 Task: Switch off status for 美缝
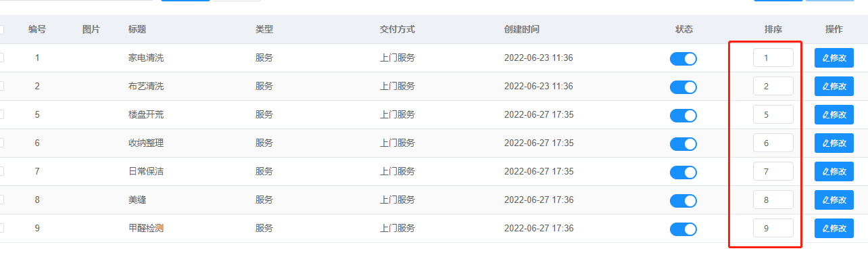[x=683, y=201]
